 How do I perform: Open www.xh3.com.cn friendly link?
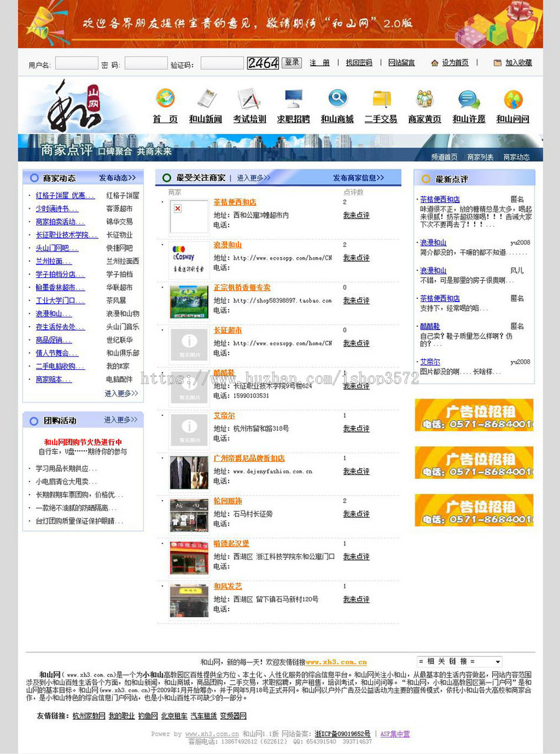[x=336, y=662]
